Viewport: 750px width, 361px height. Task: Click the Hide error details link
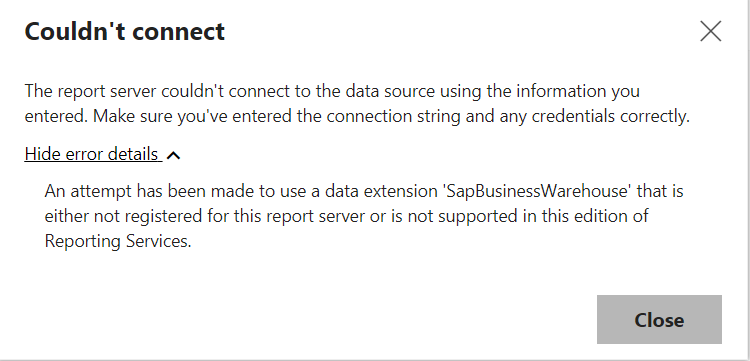point(93,154)
